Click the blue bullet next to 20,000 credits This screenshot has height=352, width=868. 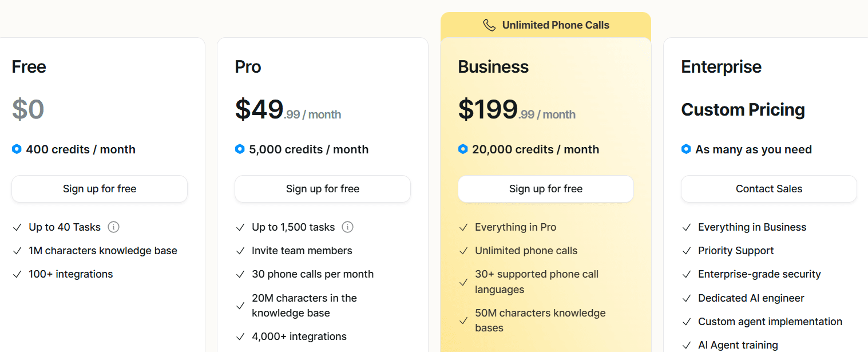(462, 149)
